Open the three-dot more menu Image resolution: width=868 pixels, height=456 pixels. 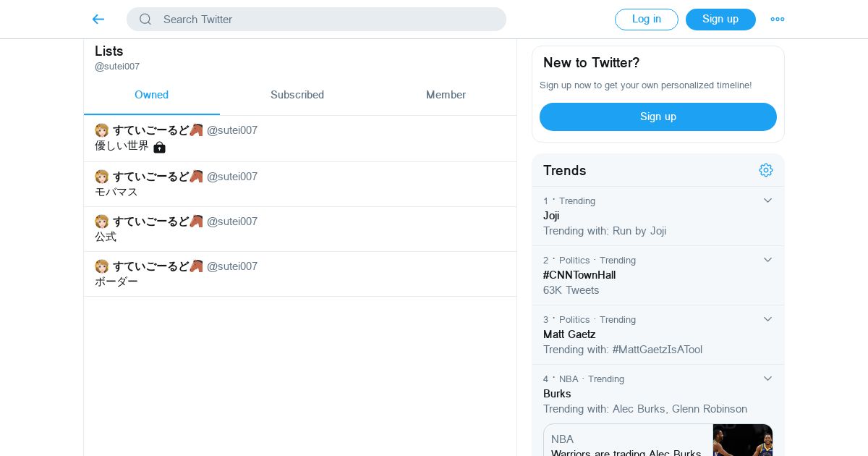click(778, 20)
